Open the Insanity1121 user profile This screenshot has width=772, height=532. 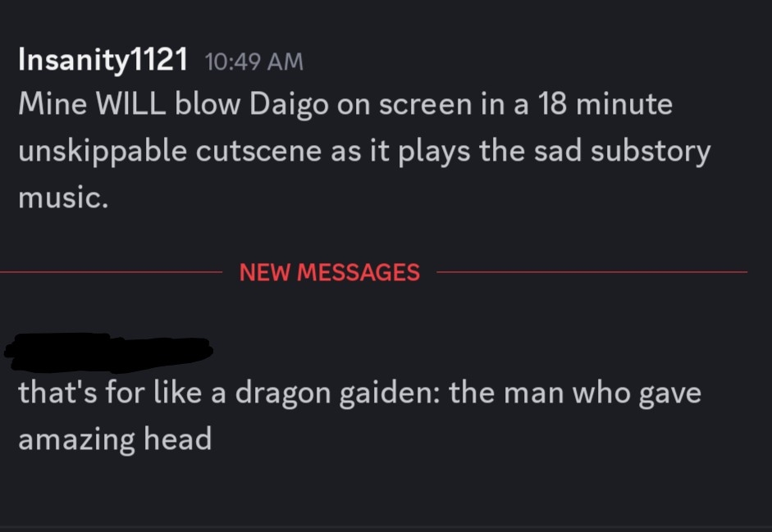point(103,60)
